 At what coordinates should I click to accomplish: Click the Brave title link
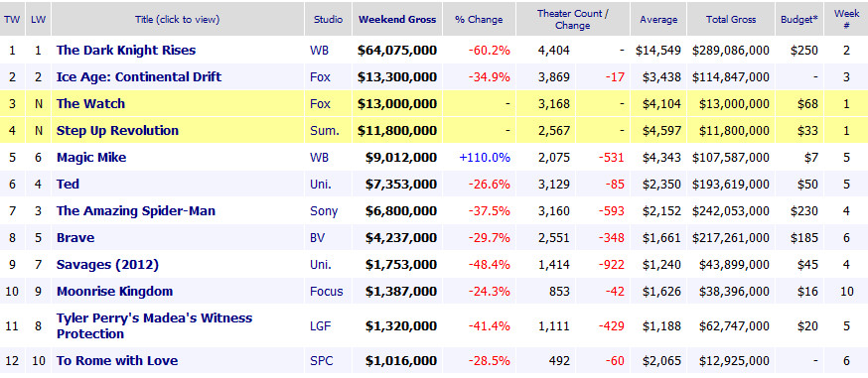(x=75, y=238)
